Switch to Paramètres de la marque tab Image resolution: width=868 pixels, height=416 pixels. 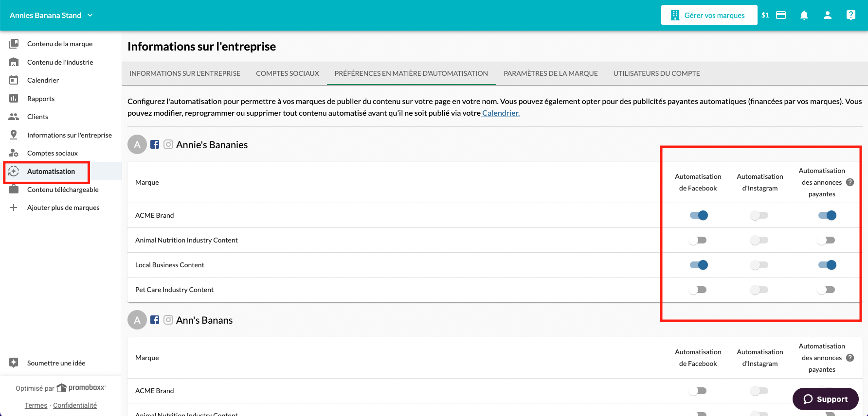[551, 73]
